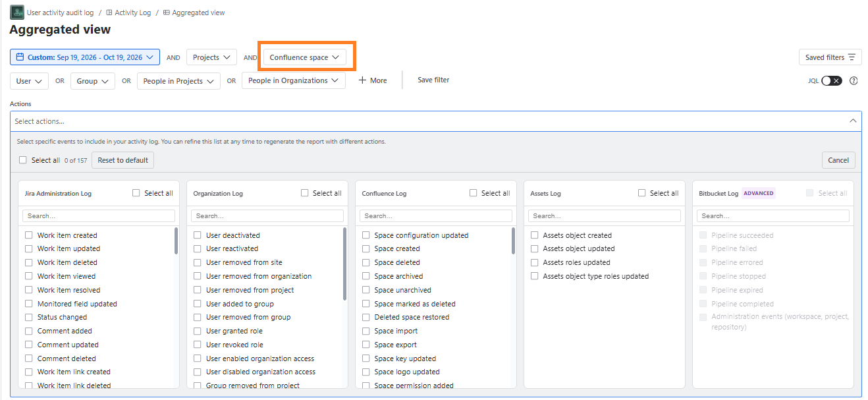This screenshot has height=400, width=868.
Task: Tick the Assets roles updated checkbox
Action: (535, 262)
